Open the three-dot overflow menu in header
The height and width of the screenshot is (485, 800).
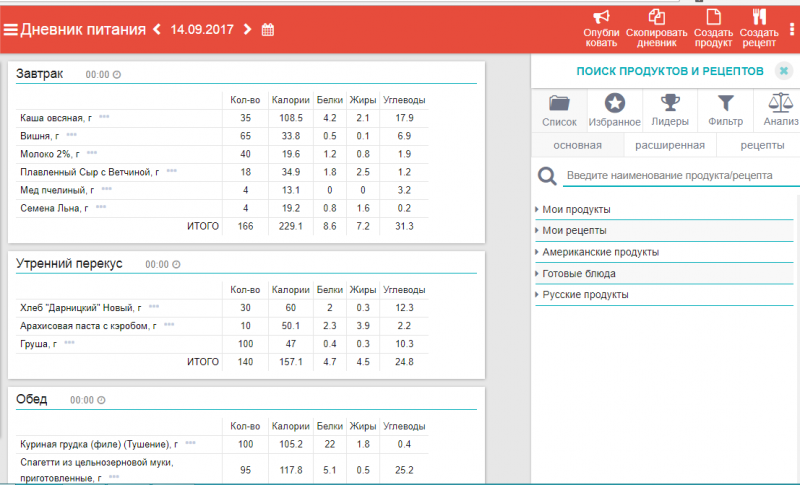point(791,28)
